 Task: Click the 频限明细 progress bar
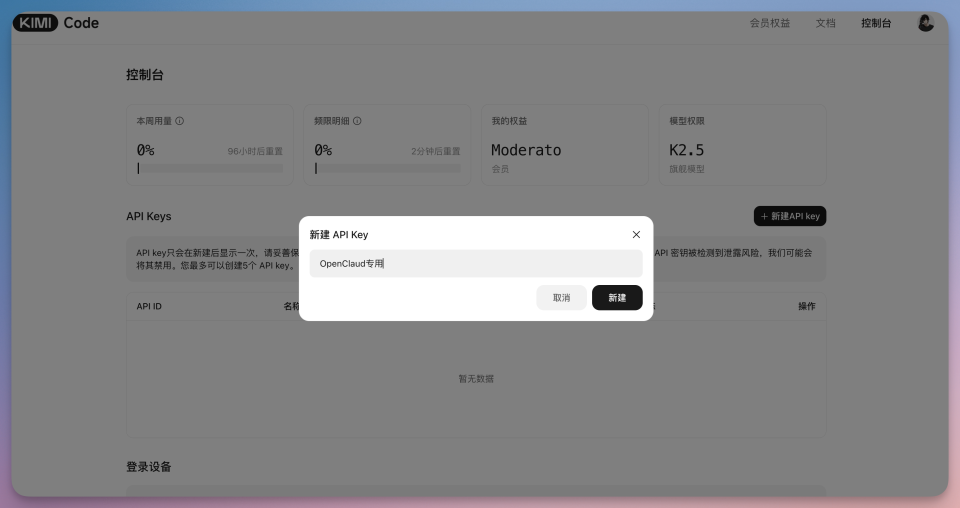(387, 168)
